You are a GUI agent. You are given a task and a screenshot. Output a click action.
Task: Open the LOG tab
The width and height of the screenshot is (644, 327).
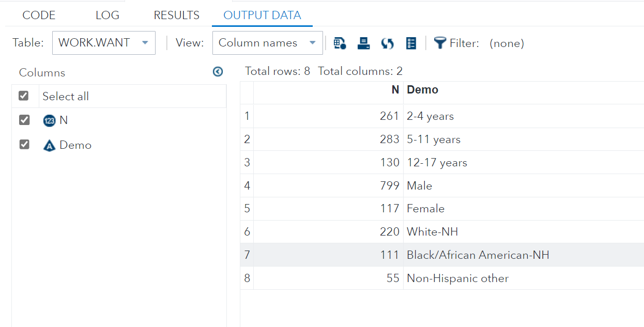tap(108, 15)
